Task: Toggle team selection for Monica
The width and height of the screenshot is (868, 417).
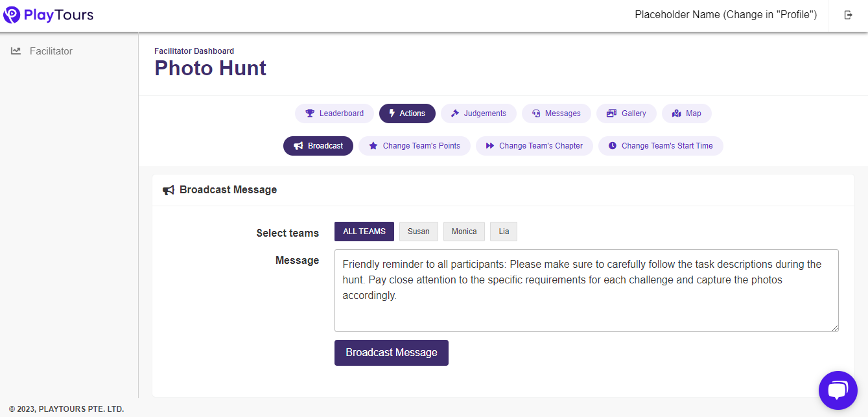Action: (463, 232)
